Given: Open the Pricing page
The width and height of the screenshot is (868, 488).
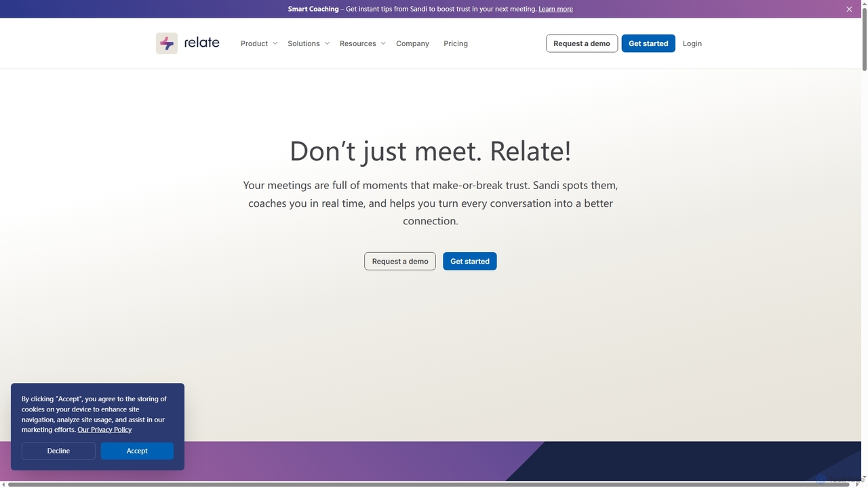Looking at the screenshot, I should coord(456,43).
